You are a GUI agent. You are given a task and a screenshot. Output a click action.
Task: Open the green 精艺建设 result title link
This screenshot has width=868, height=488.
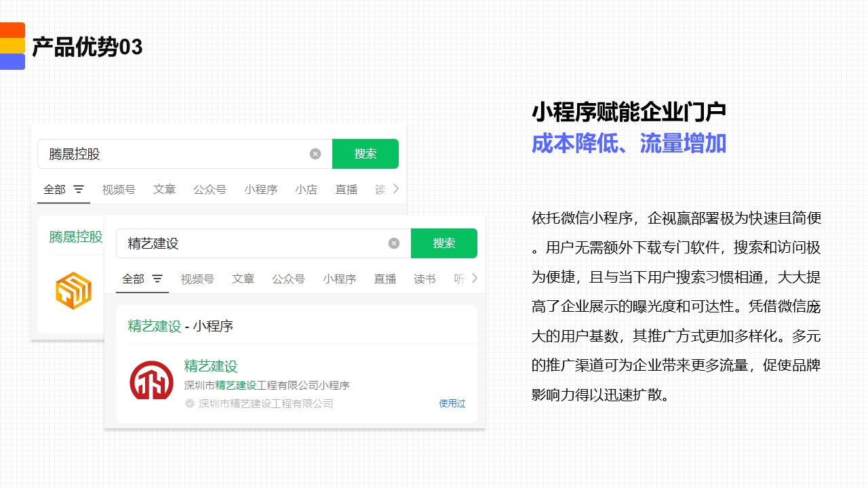pos(211,366)
